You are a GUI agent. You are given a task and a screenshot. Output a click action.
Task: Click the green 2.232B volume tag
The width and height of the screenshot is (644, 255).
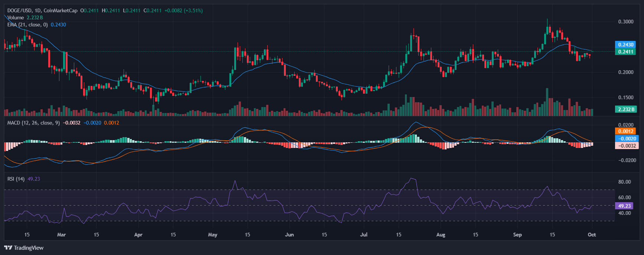coord(625,109)
